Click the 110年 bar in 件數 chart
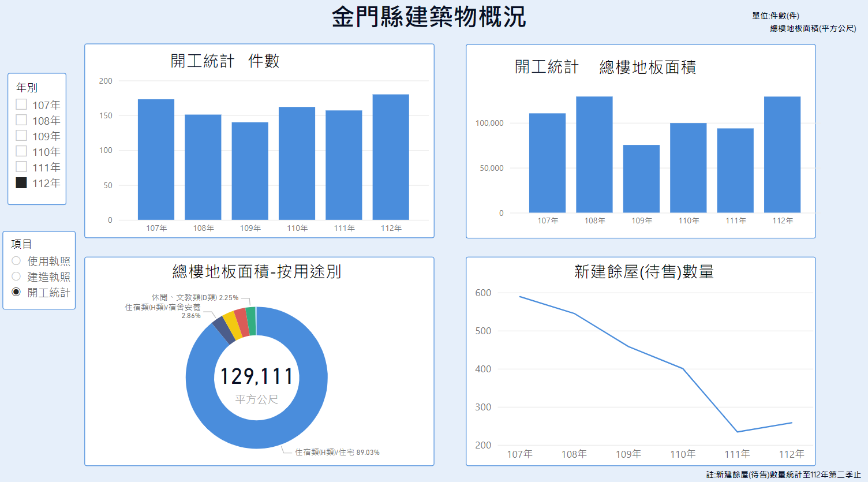 (x=297, y=163)
